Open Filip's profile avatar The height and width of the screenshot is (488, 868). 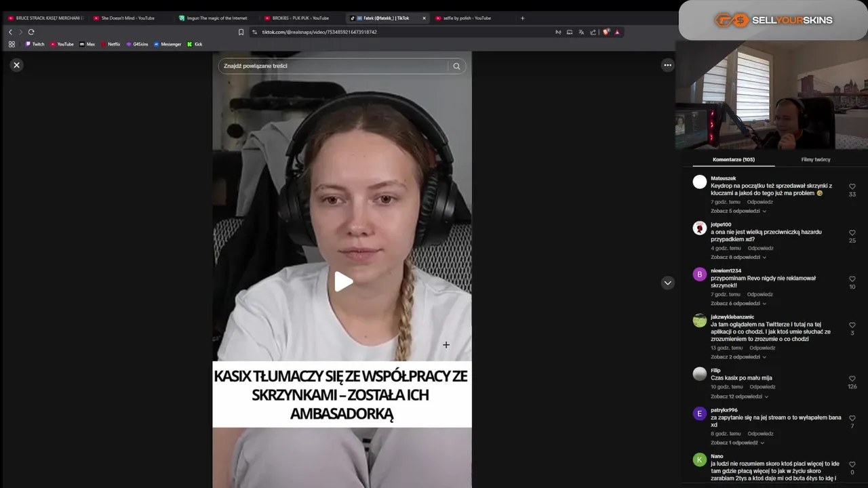pos(700,374)
